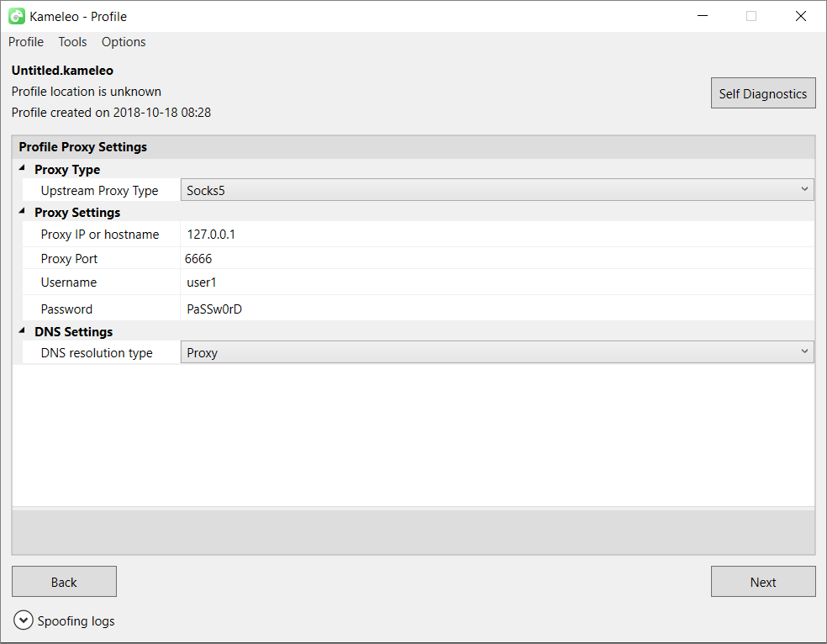
Task: Open the Options menu
Action: tap(124, 42)
